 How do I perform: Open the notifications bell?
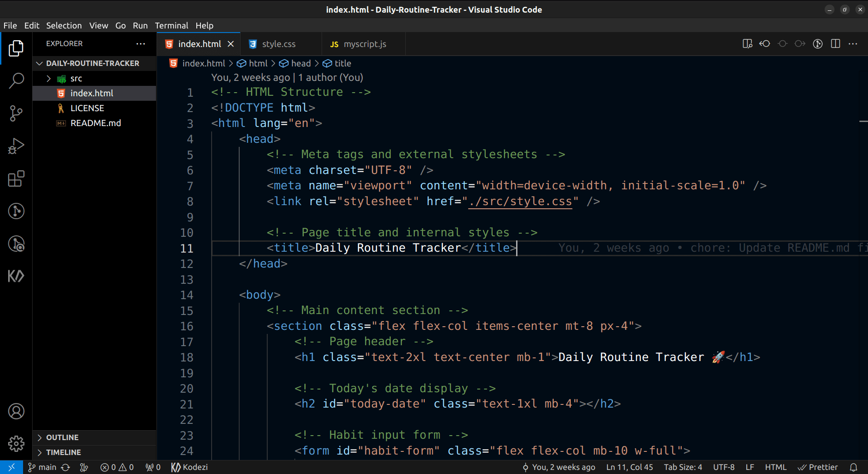click(x=854, y=467)
